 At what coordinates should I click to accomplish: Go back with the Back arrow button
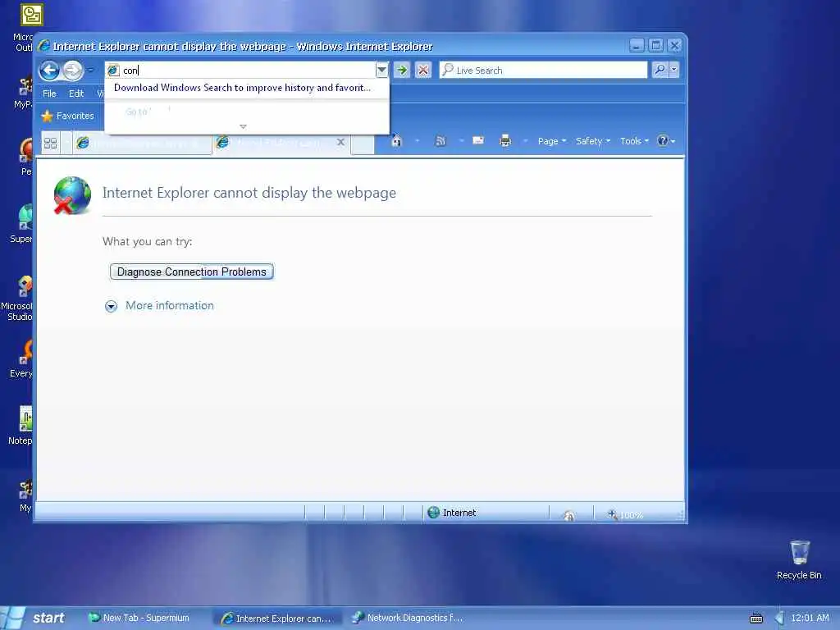49,71
